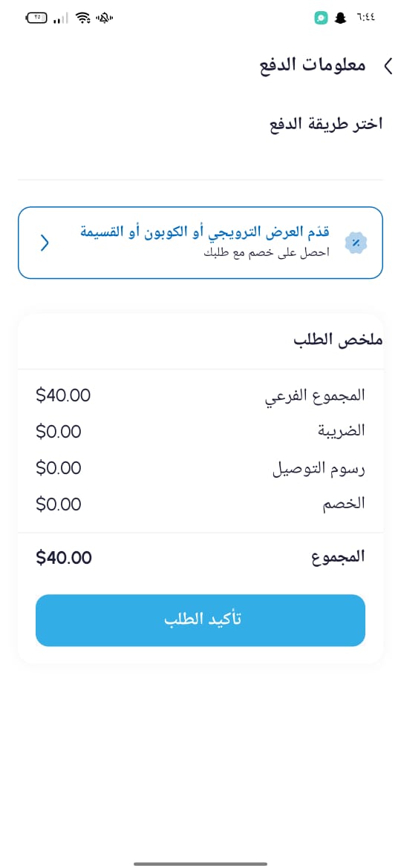Tap the muted vibrate status icon

pyautogui.click(x=104, y=18)
